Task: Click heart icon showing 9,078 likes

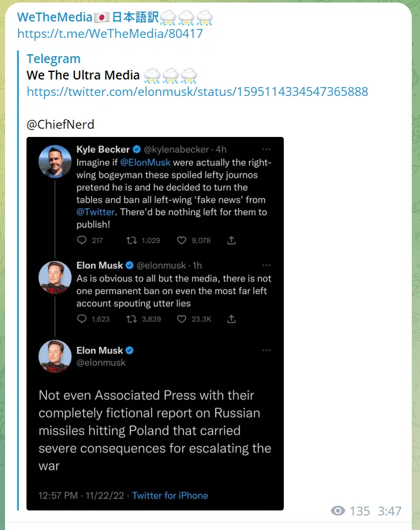Action: pos(182,240)
